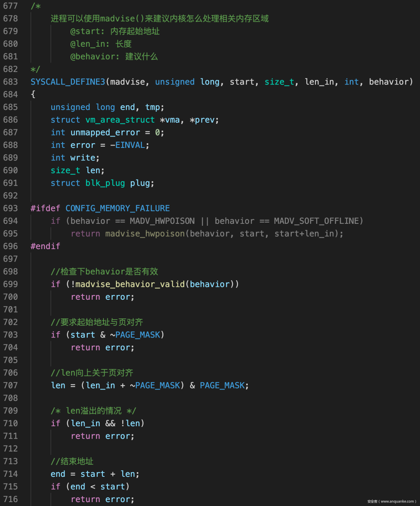The width and height of the screenshot is (420, 506).
Task: Click CONFIG_MEMORY_FAILURE macro
Action: point(118,208)
